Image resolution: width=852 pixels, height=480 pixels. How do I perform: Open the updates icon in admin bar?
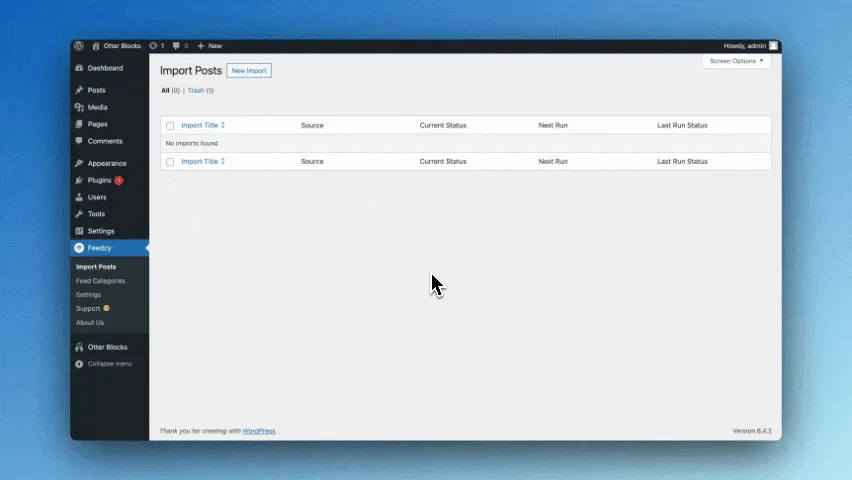(153, 46)
